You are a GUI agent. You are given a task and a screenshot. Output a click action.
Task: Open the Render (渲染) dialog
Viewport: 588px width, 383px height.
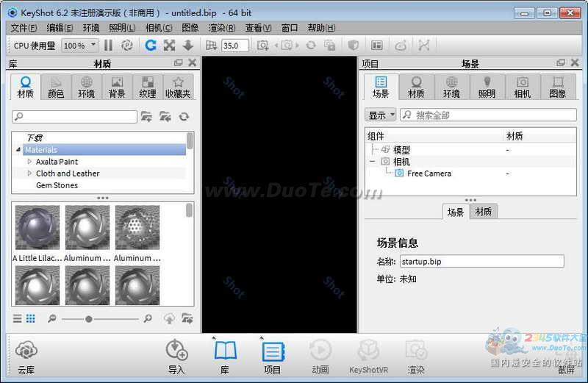pyautogui.click(x=416, y=357)
